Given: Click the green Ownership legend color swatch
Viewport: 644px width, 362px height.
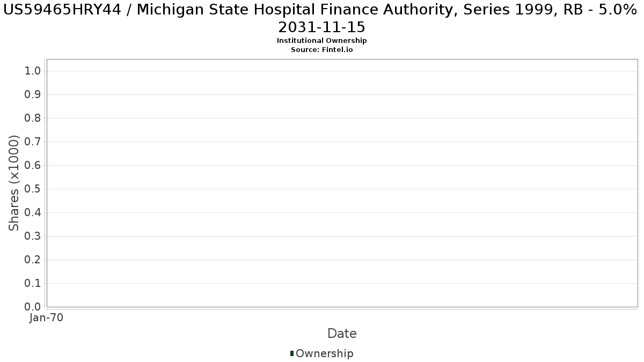Looking at the screenshot, I should pos(292,353).
